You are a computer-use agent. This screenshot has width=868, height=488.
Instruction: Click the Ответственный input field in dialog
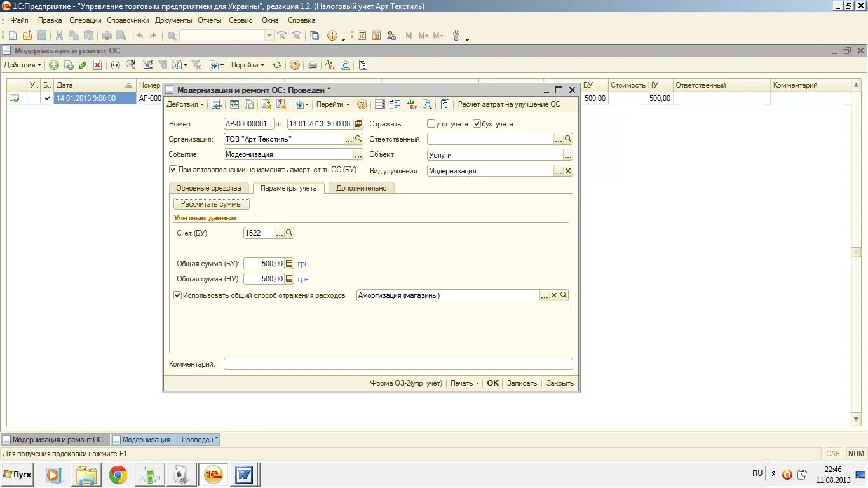click(491, 139)
